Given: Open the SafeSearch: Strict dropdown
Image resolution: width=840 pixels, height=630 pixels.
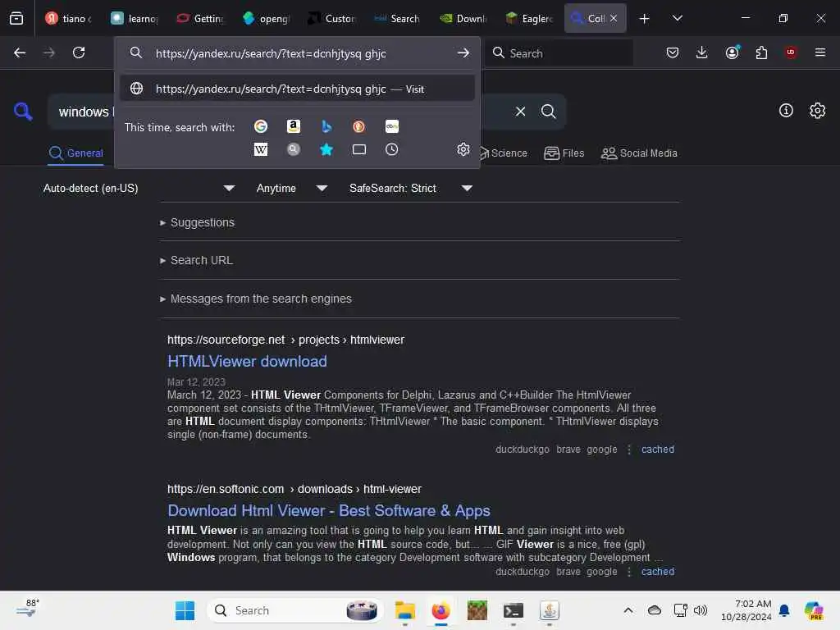Looking at the screenshot, I should pyautogui.click(x=410, y=188).
